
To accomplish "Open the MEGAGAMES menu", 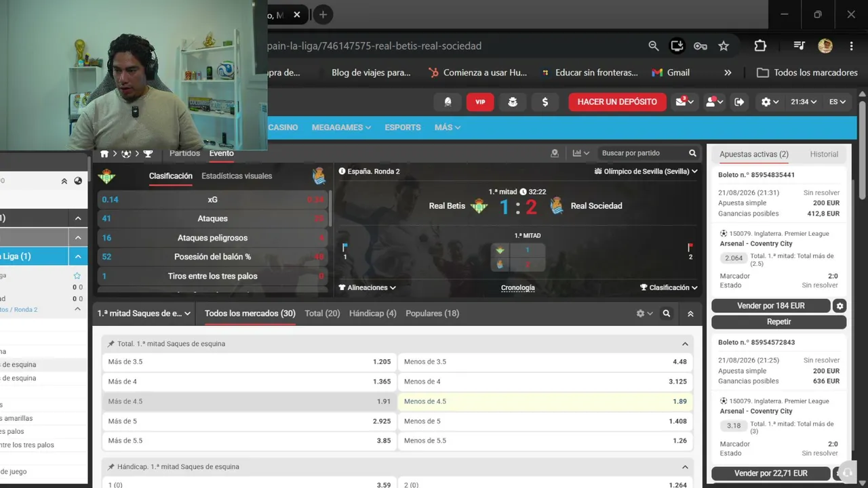I will click(x=341, y=127).
